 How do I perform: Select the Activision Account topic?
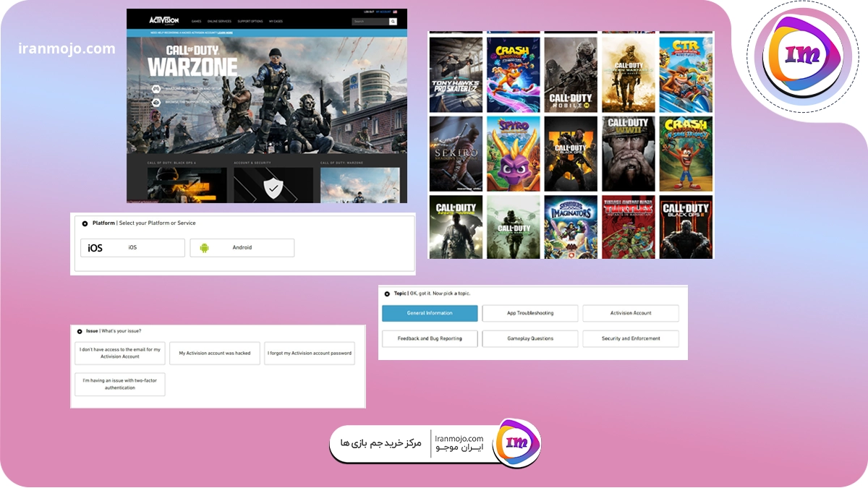(631, 313)
